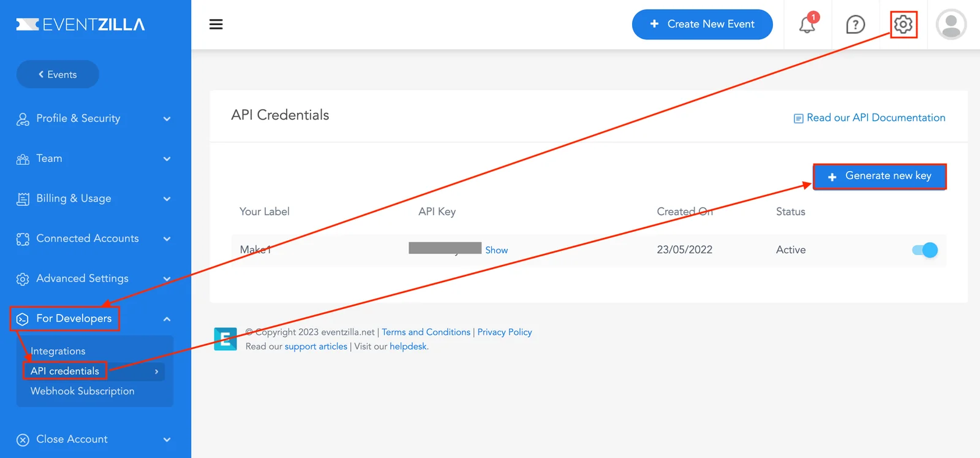Click the Profile & Security person icon
This screenshot has width=980, height=458.
[x=23, y=119]
